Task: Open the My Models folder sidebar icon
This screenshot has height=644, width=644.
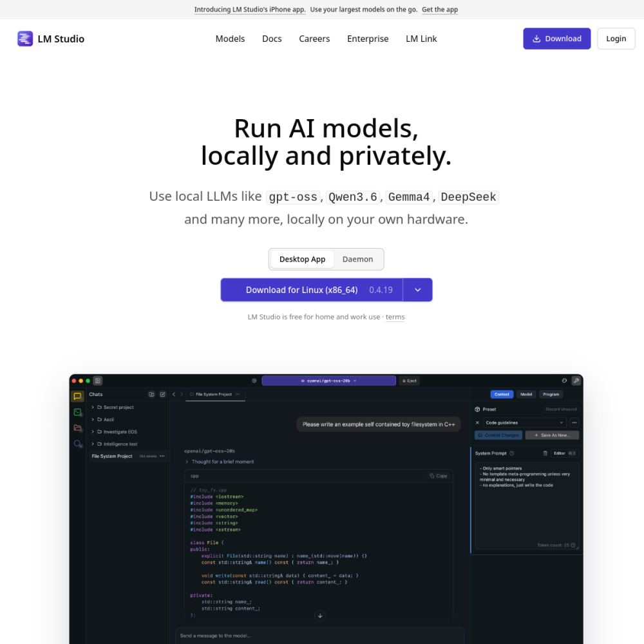Action: (77, 428)
